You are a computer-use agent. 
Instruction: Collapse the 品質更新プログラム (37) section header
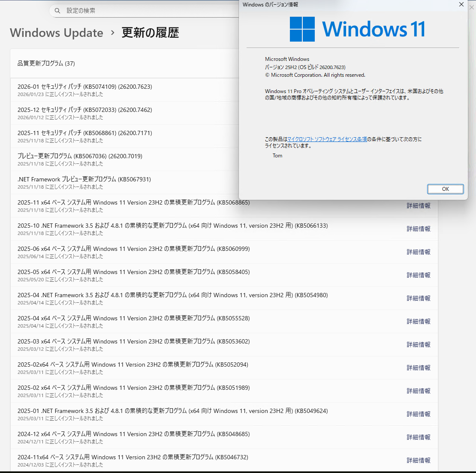point(124,63)
